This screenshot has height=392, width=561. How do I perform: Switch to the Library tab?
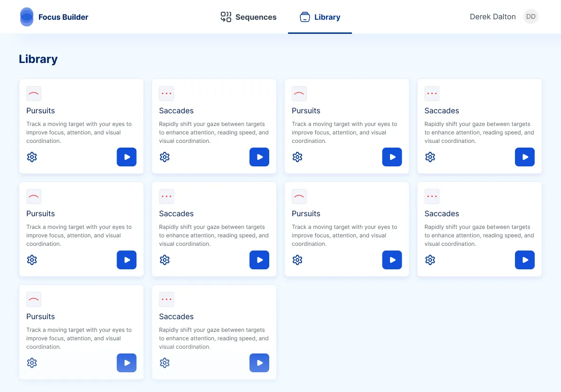[x=320, y=17]
